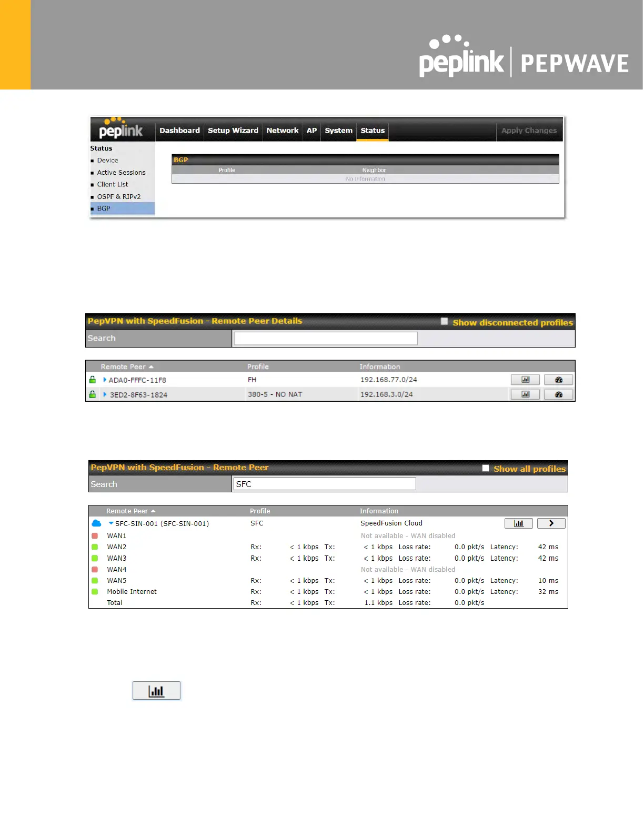Switch to the AP tab
The height and width of the screenshot is (834, 644).
pyautogui.click(x=312, y=131)
